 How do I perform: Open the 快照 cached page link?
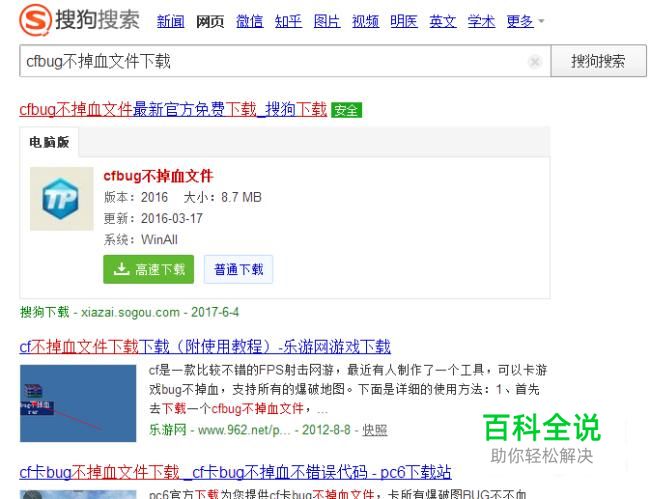(375, 430)
